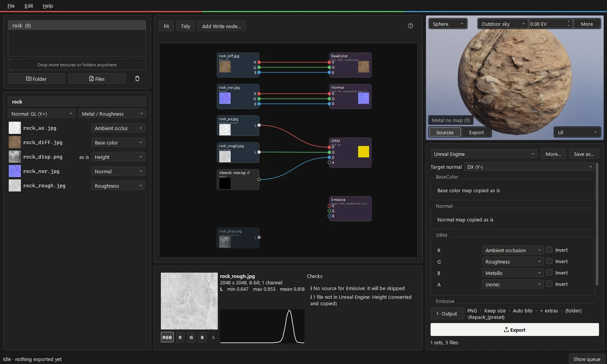Image resolution: width=607 pixels, height=364 pixels.
Task: Click the BaseColor node preview thumbnail
Action: point(363,67)
